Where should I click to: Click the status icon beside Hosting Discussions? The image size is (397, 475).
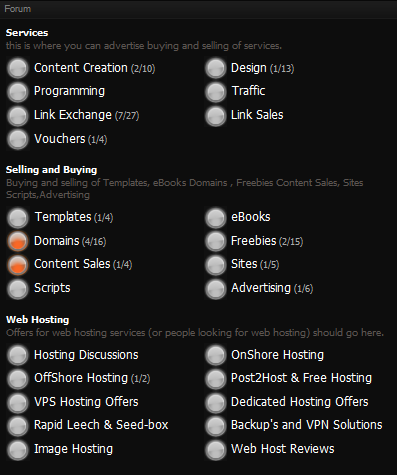point(18,355)
